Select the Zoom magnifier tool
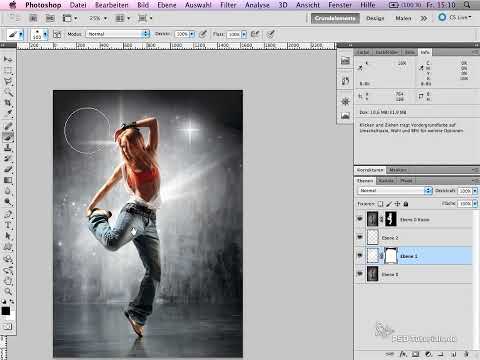This screenshot has width=480, height=360. (8, 291)
